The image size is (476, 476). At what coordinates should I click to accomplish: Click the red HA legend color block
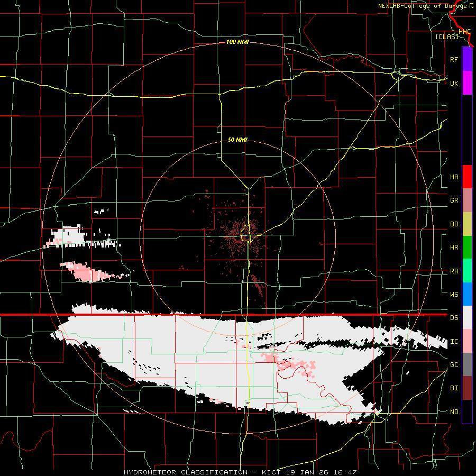click(467, 177)
